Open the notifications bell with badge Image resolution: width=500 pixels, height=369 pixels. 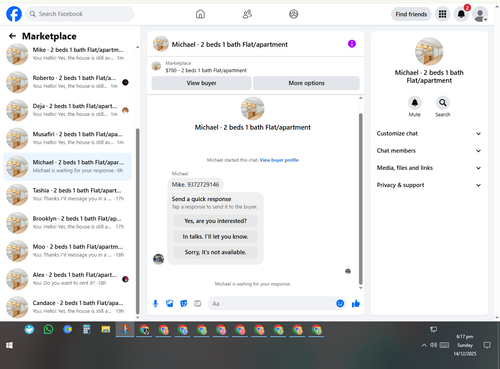461,14
